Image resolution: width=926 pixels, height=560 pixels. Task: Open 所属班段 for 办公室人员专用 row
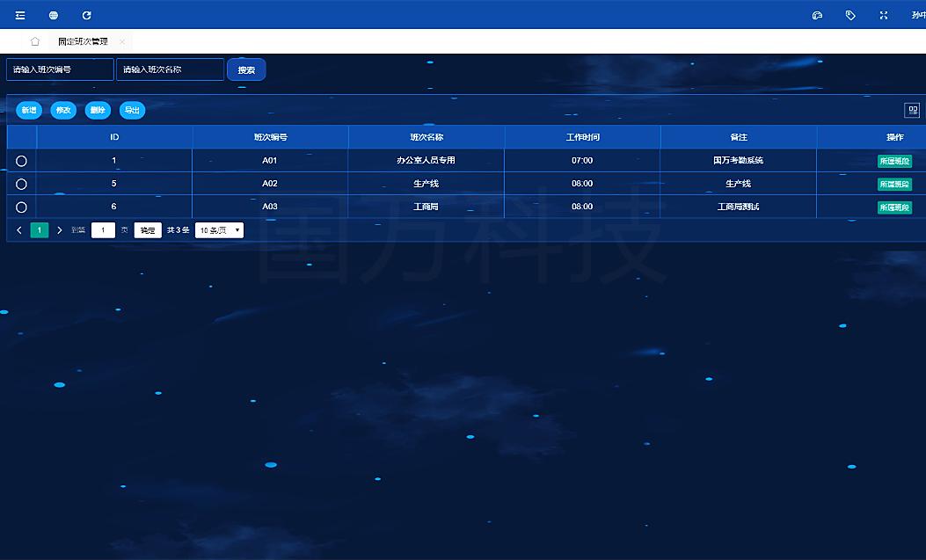(x=894, y=161)
